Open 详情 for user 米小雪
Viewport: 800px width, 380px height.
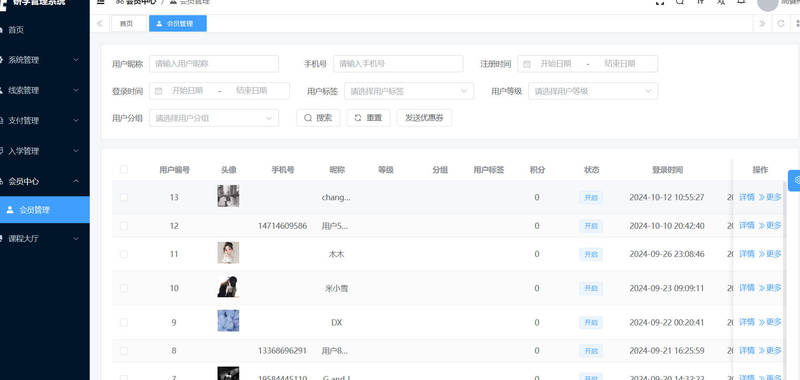(x=747, y=288)
